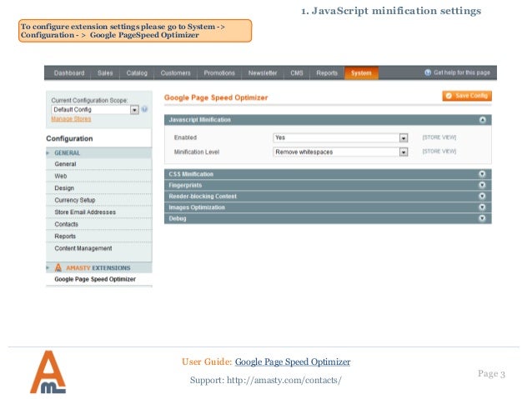The image size is (532, 399).
Task: Click the Amasty logo icon in sidebar
Action: tap(58, 268)
